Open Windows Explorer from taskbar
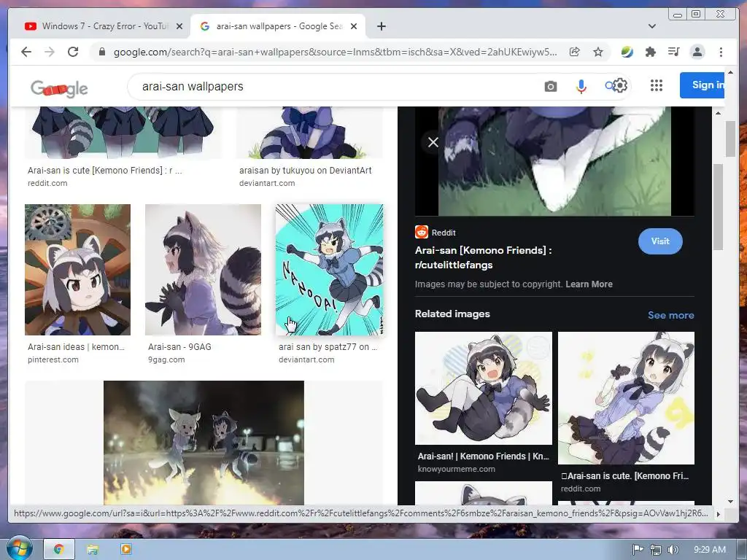Image resolution: width=747 pixels, height=560 pixels. [93, 550]
